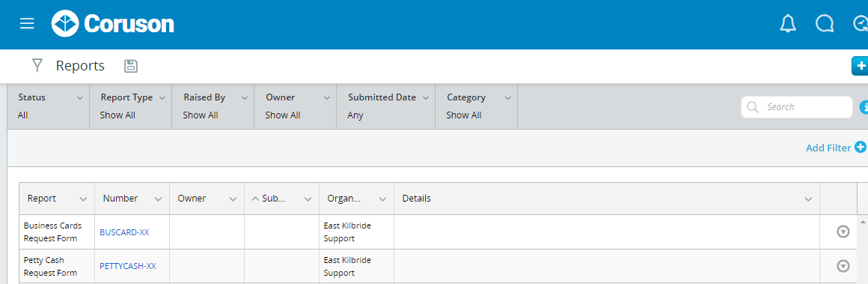The image size is (868, 284).
Task: Click the table scrollbar up arrow
Action: tap(863, 221)
